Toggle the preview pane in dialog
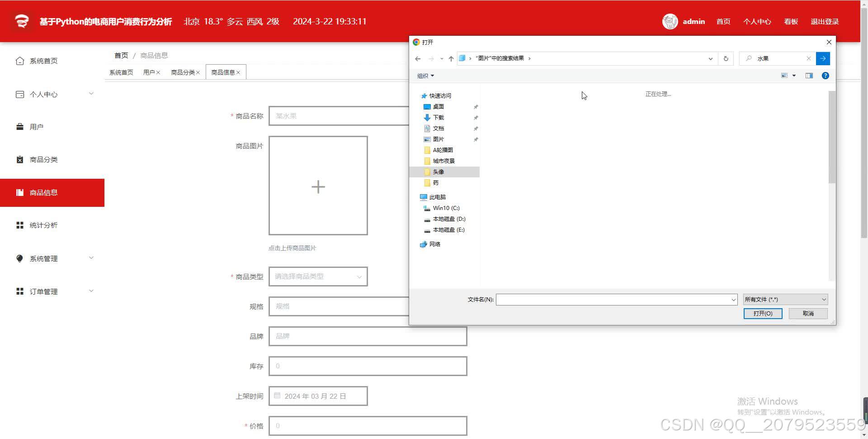Viewport: 868px width, 439px height. [x=809, y=76]
